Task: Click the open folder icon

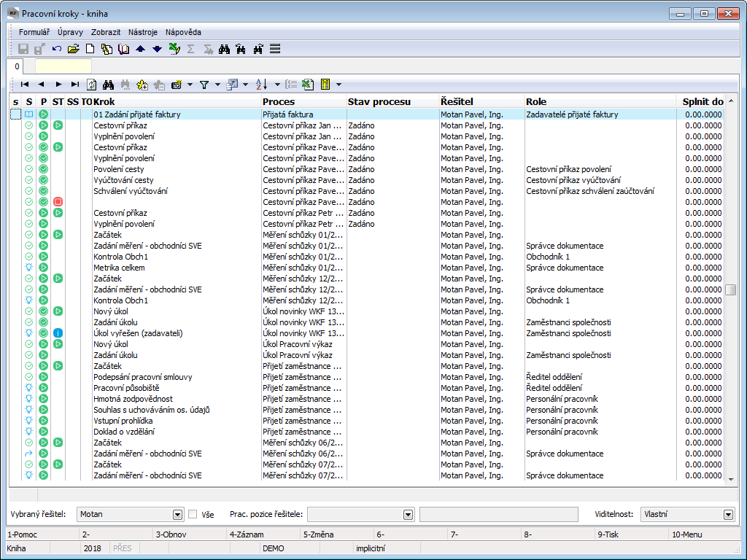Action: pyautogui.click(x=73, y=49)
